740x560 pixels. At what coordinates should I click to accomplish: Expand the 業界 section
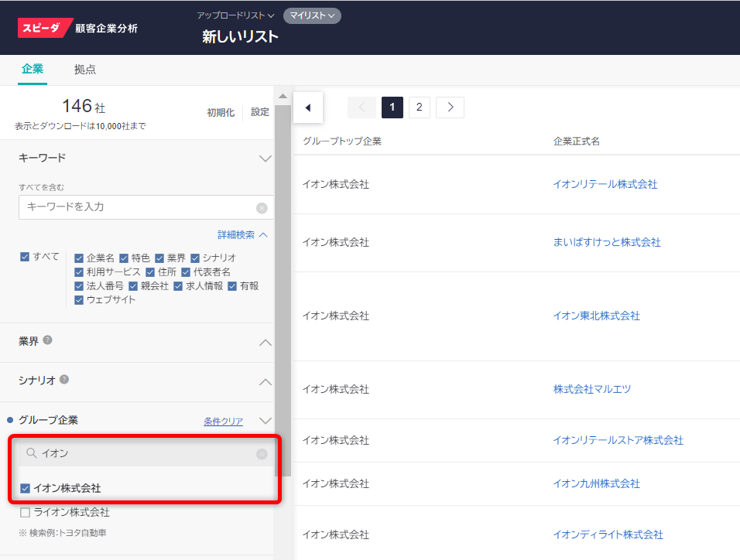pyautogui.click(x=265, y=342)
